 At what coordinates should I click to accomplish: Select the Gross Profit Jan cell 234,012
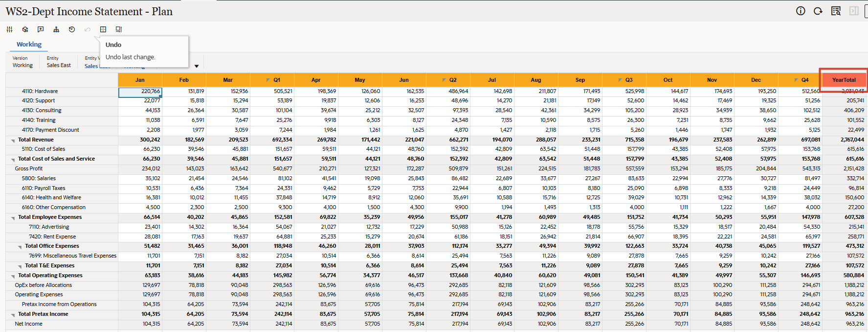tap(140, 168)
